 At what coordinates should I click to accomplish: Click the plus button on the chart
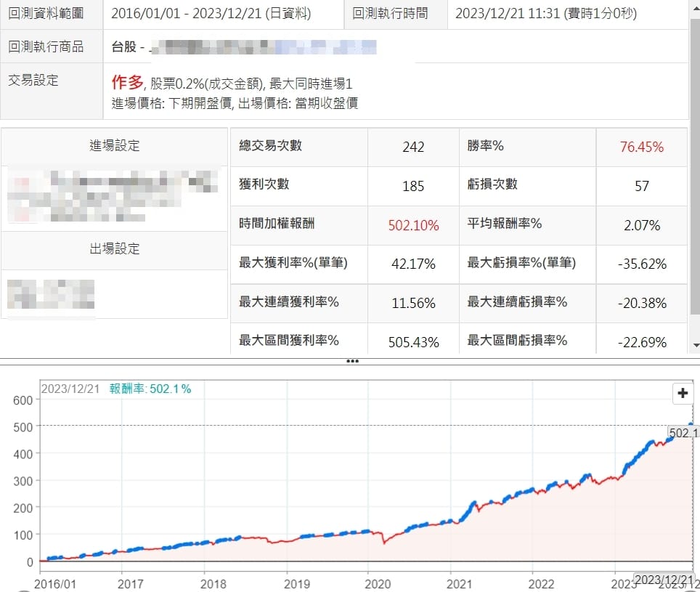(683, 394)
